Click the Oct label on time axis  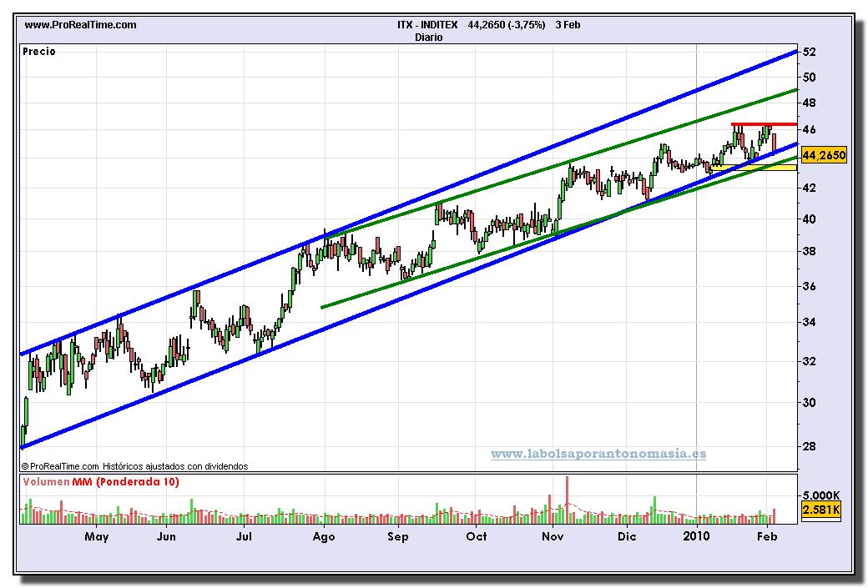477,536
